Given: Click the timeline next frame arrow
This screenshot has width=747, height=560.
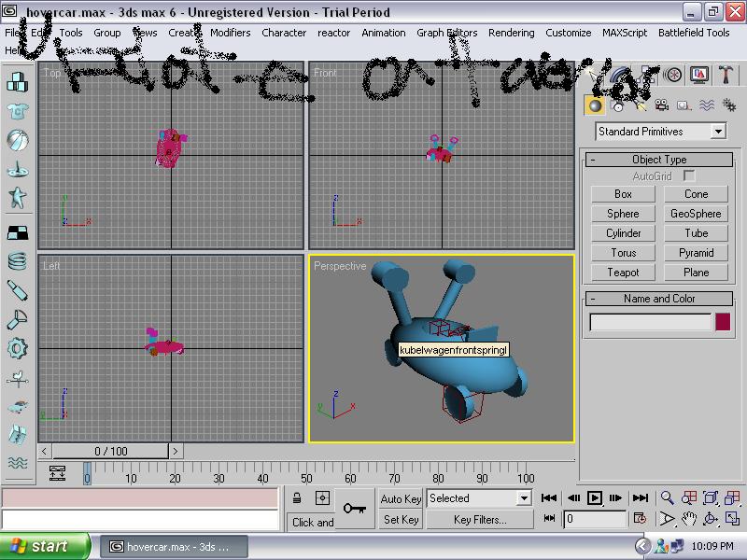Looking at the screenshot, I should (176, 451).
